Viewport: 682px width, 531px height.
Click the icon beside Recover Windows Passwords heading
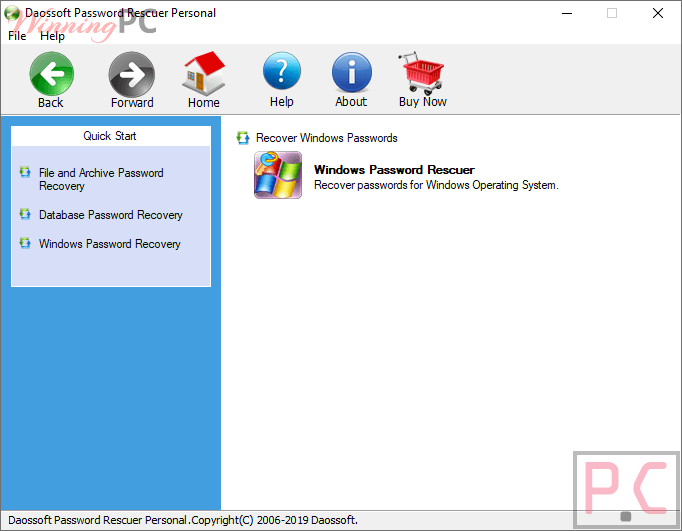point(243,138)
